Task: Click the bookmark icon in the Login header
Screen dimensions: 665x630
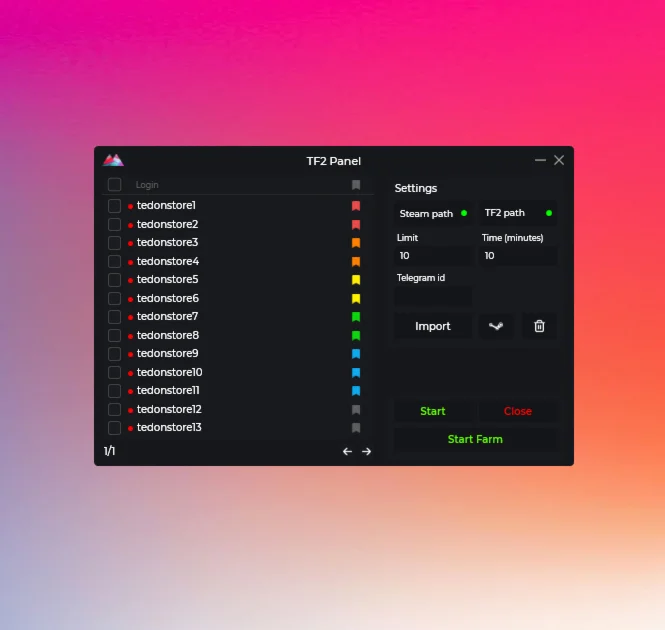Action: (x=356, y=185)
